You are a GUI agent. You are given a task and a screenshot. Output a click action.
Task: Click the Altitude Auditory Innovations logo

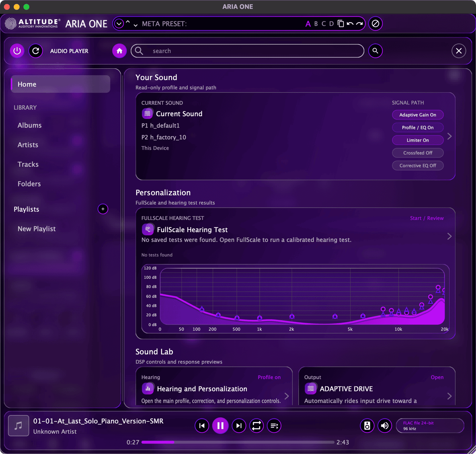33,23
